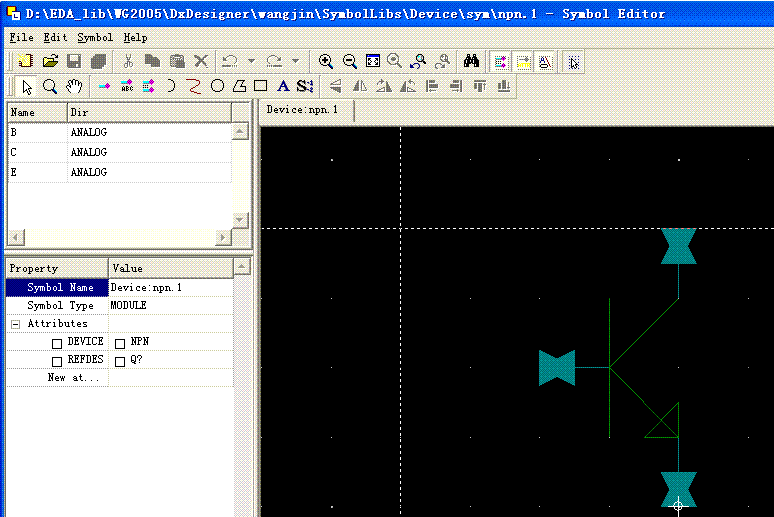Click the align left edges icon
The width and height of the screenshot is (774, 517).
pos(432,86)
